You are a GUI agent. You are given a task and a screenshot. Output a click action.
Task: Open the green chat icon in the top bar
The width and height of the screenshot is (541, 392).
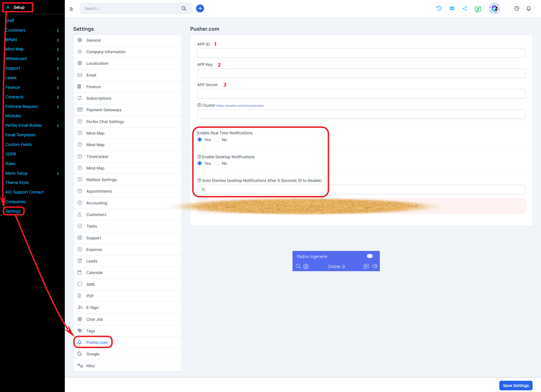click(x=478, y=9)
